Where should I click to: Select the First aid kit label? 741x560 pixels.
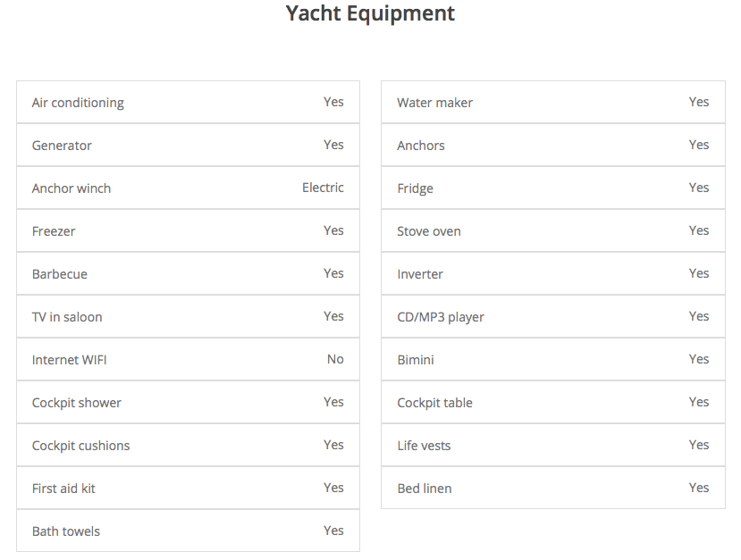(x=63, y=489)
